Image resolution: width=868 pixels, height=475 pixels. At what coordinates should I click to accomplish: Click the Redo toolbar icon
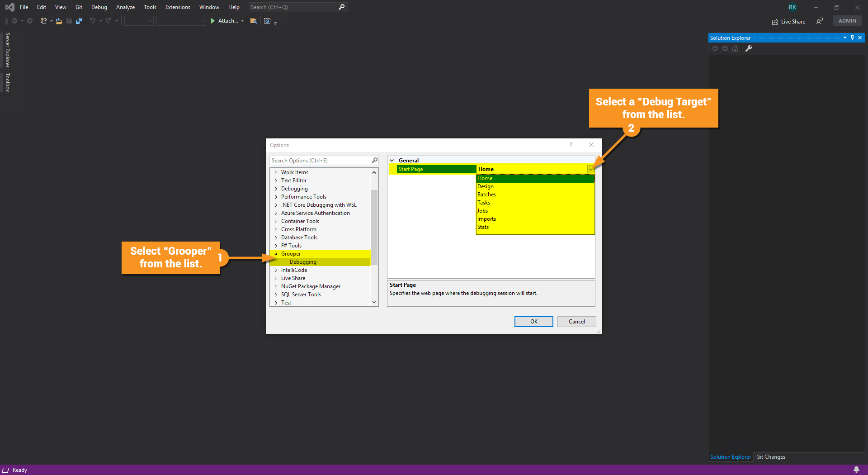tap(108, 21)
